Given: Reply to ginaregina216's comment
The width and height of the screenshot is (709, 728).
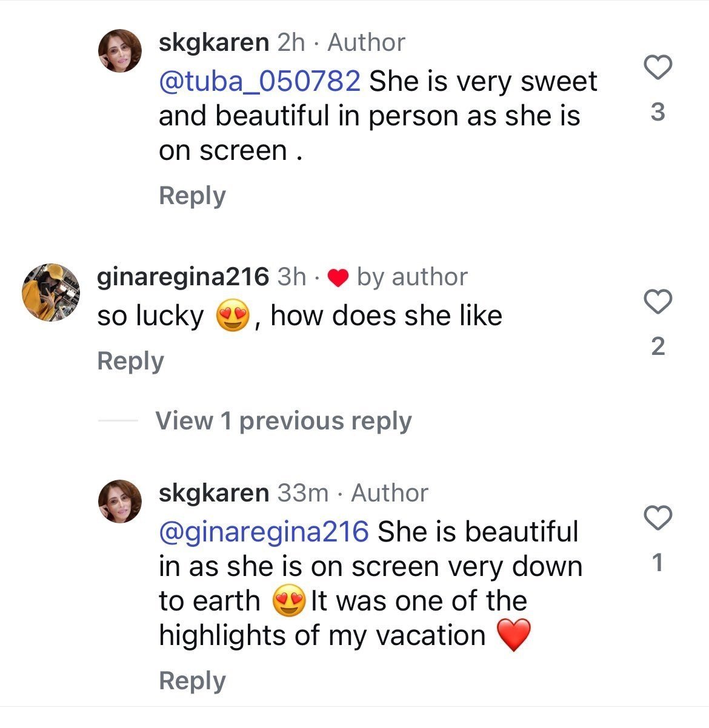Looking at the screenshot, I should [x=130, y=360].
